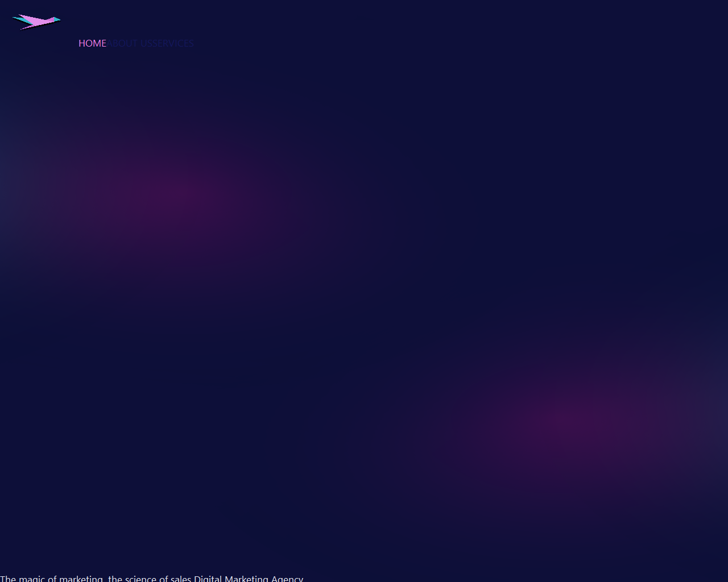Navigate to the SERVICES menu item
The image size is (728, 582).
click(x=173, y=43)
